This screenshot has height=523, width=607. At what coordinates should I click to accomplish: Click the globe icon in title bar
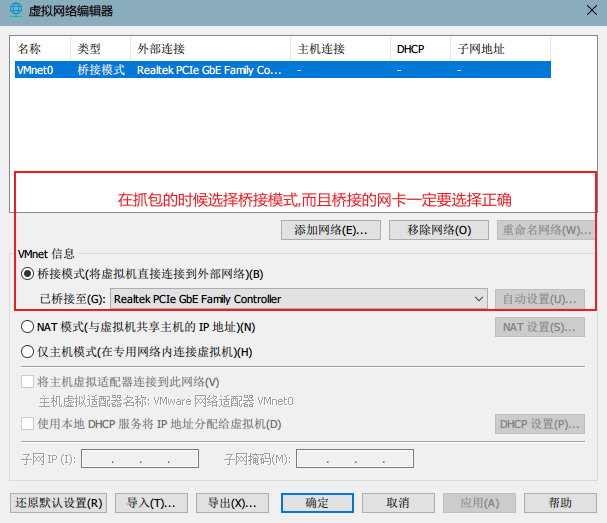[x=15, y=10]
